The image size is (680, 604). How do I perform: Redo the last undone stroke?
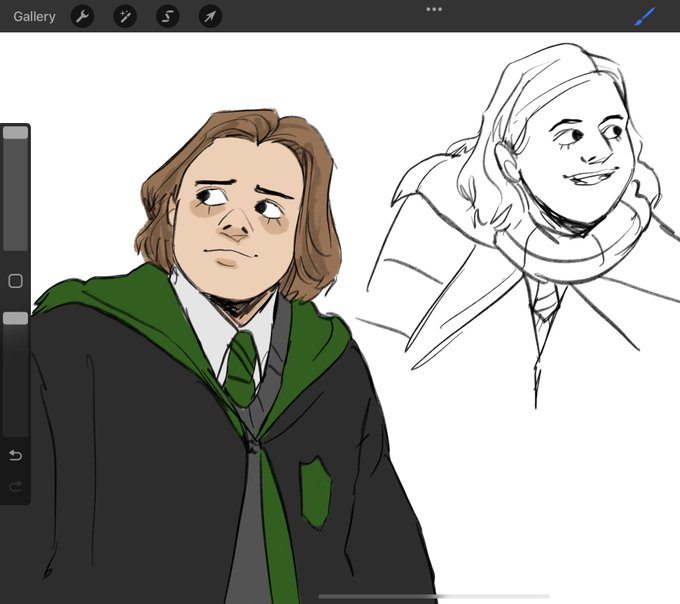tap(16, 486)
